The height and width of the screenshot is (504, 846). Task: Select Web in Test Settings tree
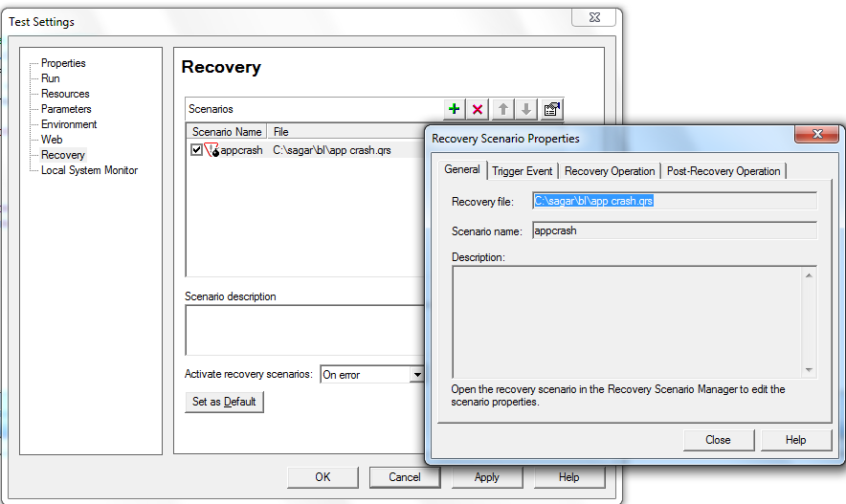point(52,140)
